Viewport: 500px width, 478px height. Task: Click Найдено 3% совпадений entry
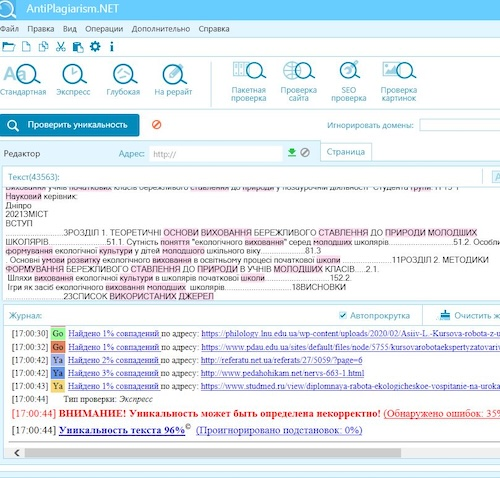pos(113,373)
